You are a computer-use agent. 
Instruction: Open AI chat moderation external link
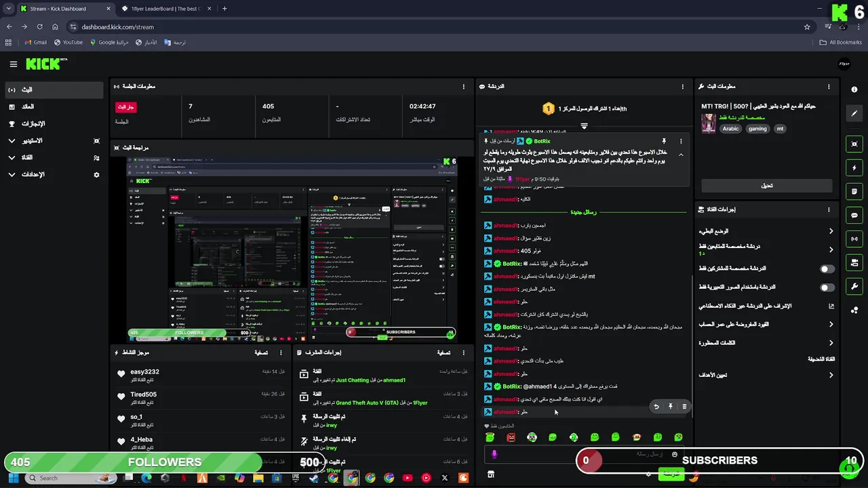point(831,306)
